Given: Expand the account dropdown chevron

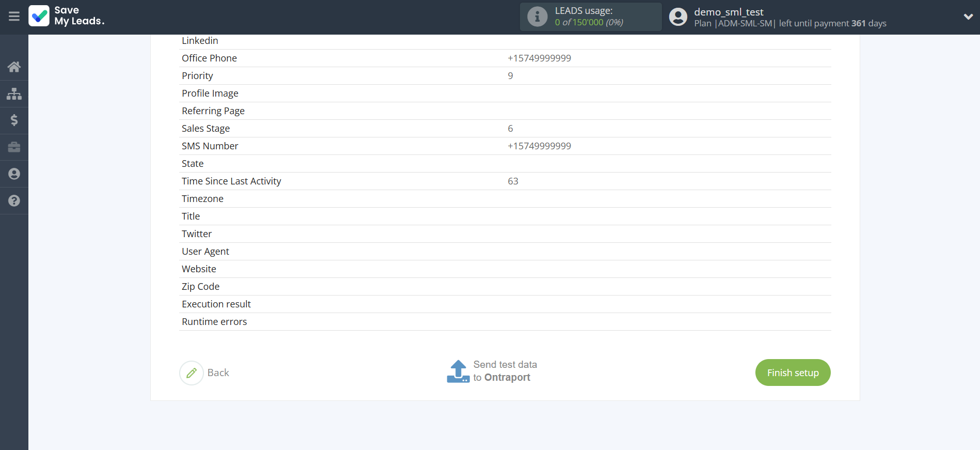Looking at the screenshot, I should [968, 17].
